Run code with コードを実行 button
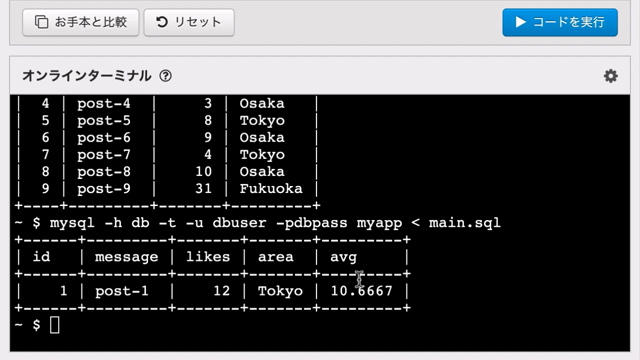The height and width of the screenshot is (360, 640). pyautogui.click(x=560, y=22)
